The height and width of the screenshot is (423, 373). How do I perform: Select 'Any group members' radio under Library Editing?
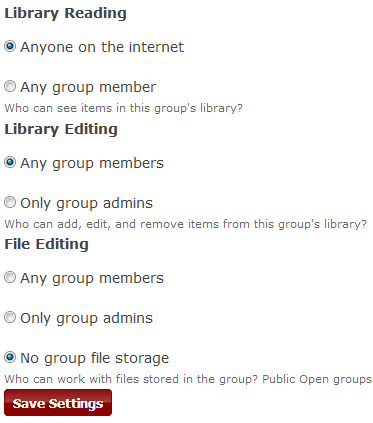(x=10, y=162)
